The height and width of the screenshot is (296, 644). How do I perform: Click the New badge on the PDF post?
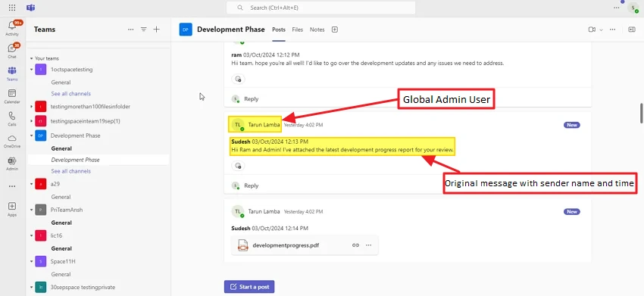coord(572,212)
